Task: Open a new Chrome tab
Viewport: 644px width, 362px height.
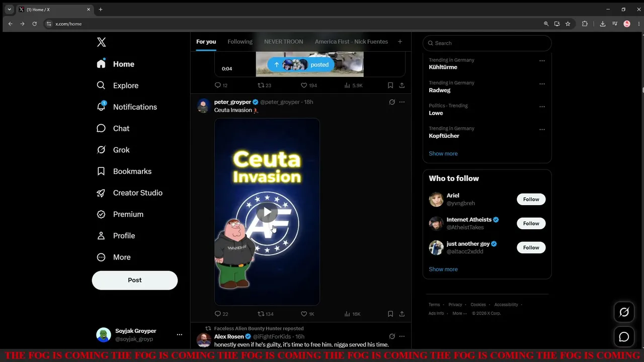Action: tap(101, 9)
